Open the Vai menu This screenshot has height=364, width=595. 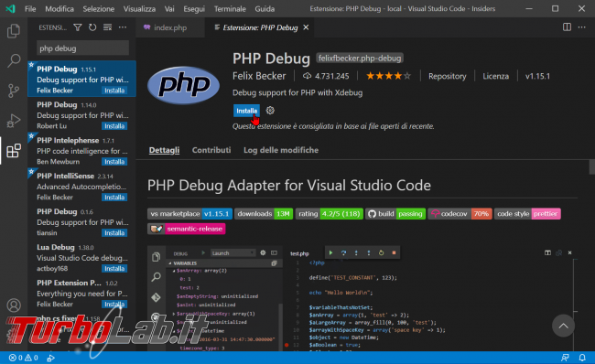169,9
